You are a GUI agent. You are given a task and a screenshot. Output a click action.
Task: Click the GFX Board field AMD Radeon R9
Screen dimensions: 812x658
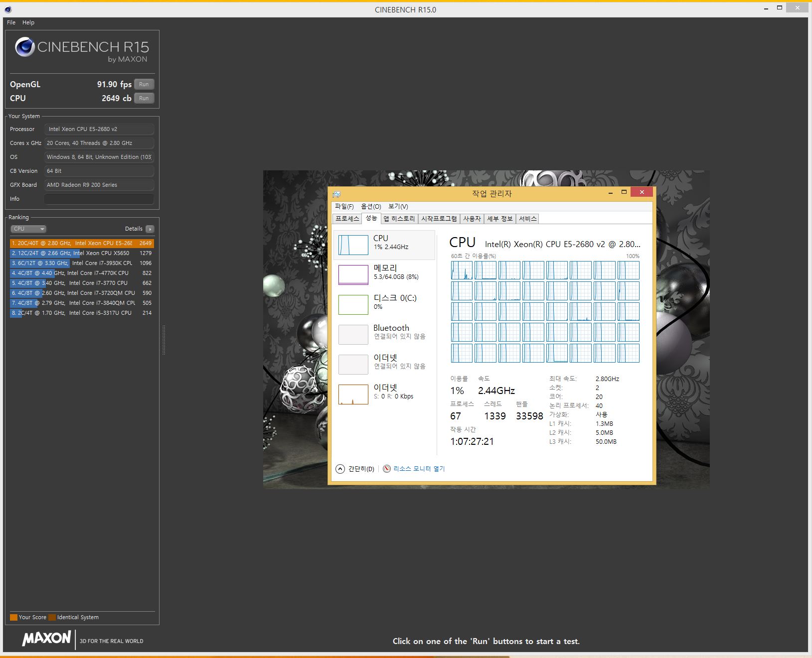[99, 185]
